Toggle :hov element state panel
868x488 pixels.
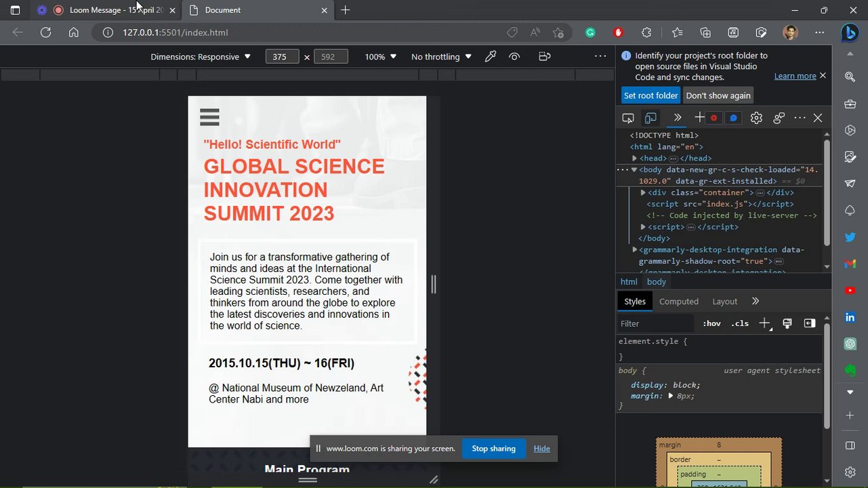click(x=711, y=323)
